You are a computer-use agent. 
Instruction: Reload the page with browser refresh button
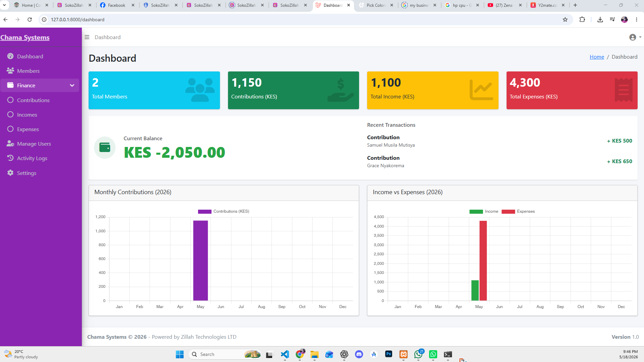30,20
